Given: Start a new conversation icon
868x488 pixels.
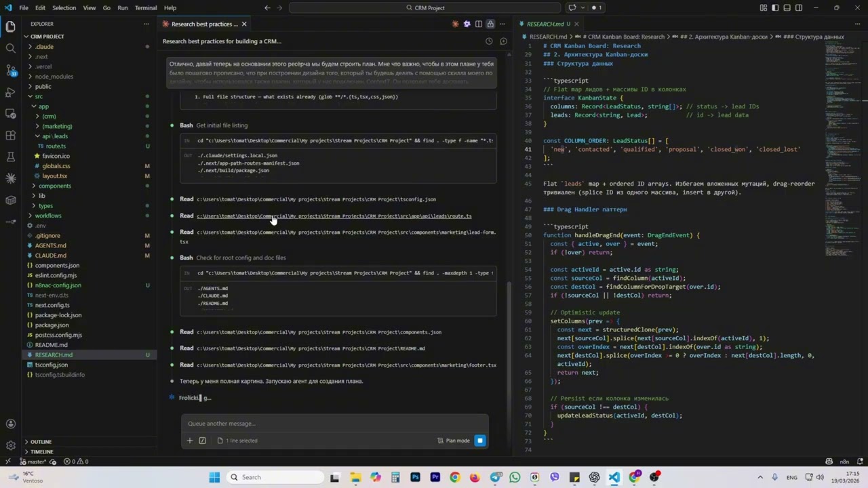Looking at the screenshot, I should [x=503, y=41].
